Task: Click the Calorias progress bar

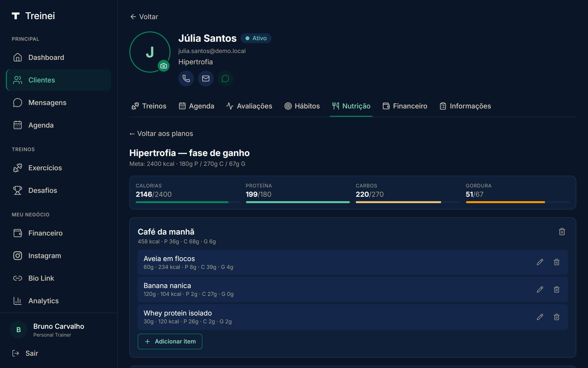Action: click(188, 202)
